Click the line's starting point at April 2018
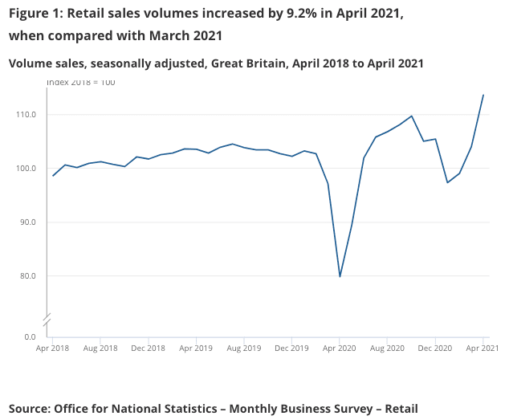Screen dimensions: 509x420 tap(53, 176)
